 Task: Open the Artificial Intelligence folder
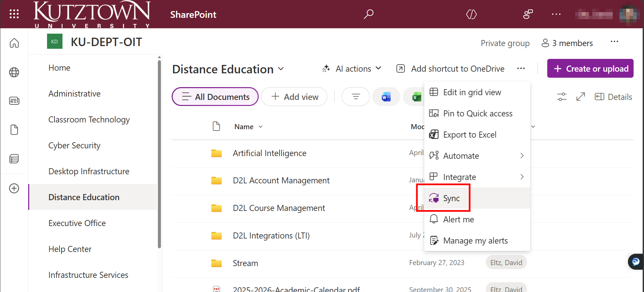click(x=269, y=153)
